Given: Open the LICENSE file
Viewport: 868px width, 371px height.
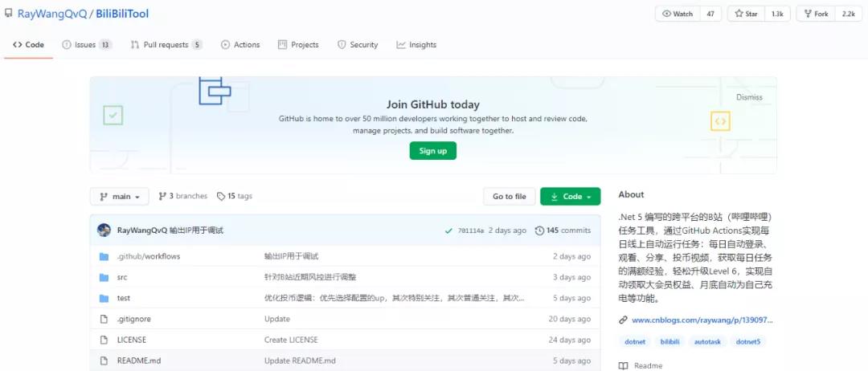Looking at the screenshot, I should (132, 340).
